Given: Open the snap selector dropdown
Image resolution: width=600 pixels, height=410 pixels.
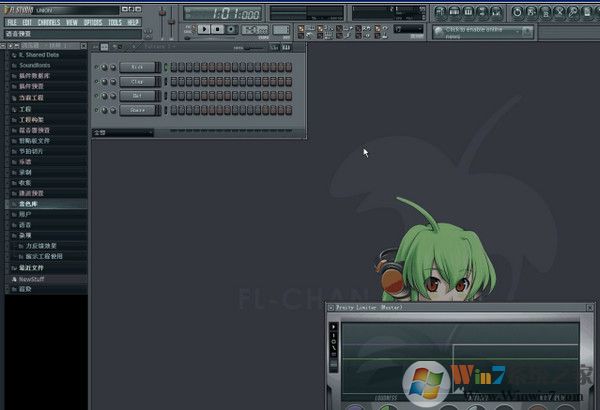Looking at the screenshot, I should point(409,29).
